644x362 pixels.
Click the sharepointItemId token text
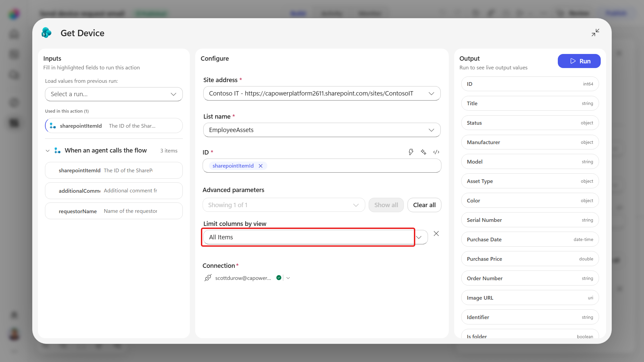[x=233, y=166]
